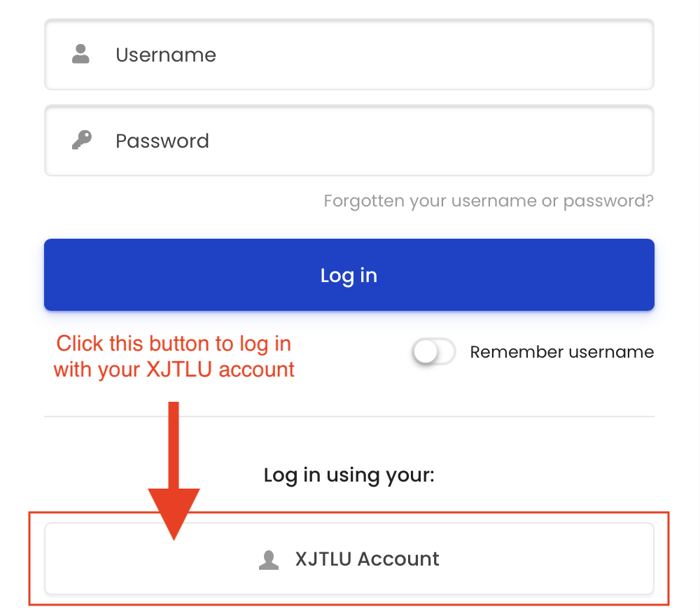This screenshot has width=700, height=616.
Task: Click the red annotation text about XJTLU login
Action: (x=173, y=356)
